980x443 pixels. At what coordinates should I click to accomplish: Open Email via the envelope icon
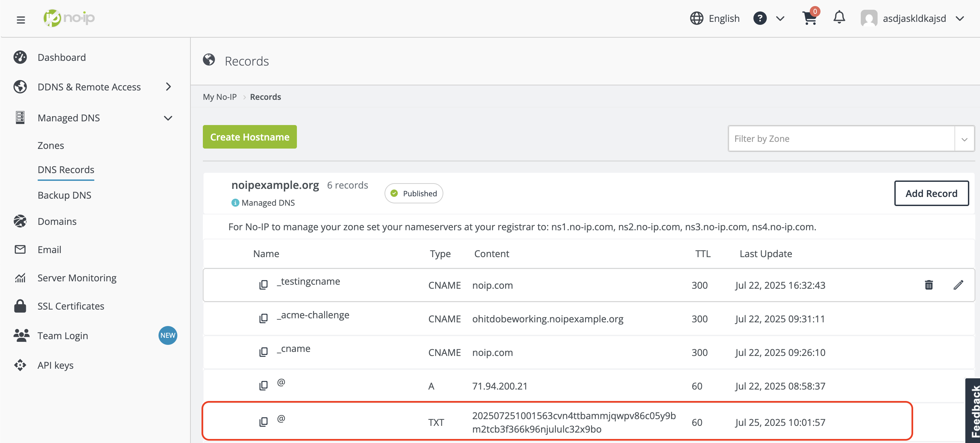[20, 249]
